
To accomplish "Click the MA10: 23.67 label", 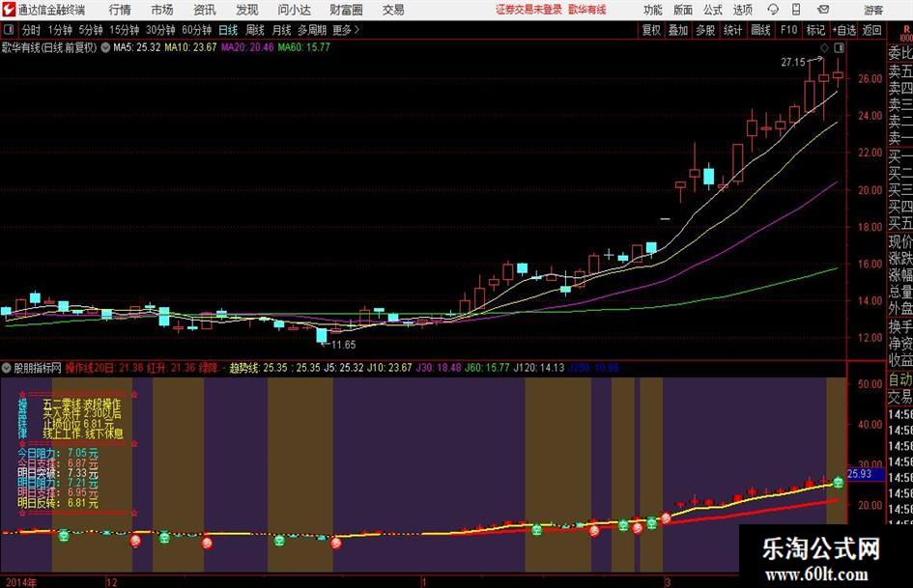I will [x=190, y=47].
